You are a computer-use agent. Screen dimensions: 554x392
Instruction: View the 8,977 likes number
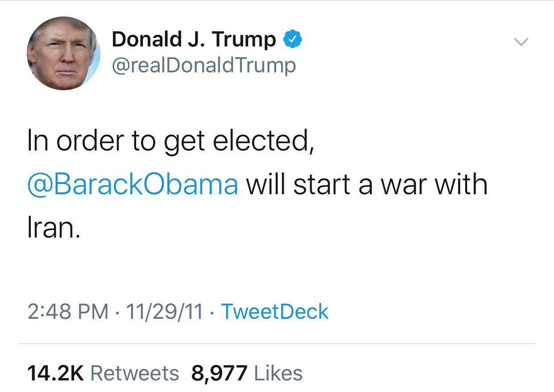click(x=219, y=373)
